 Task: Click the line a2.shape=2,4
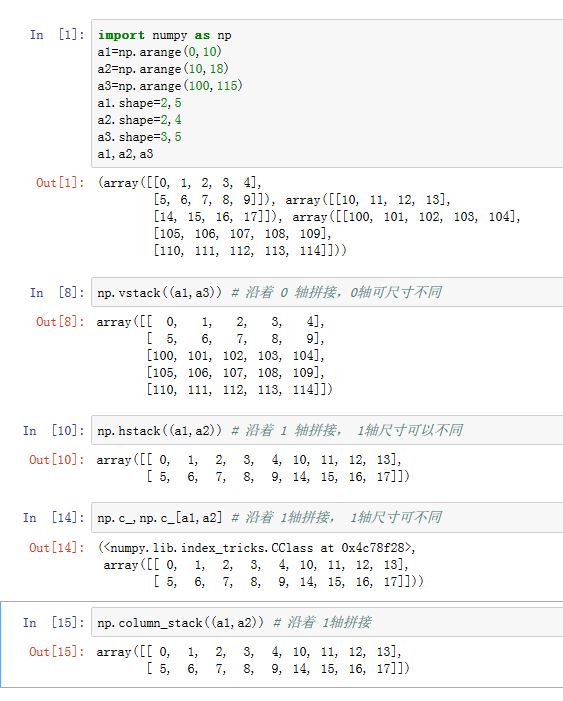click(x=140, y=120)
